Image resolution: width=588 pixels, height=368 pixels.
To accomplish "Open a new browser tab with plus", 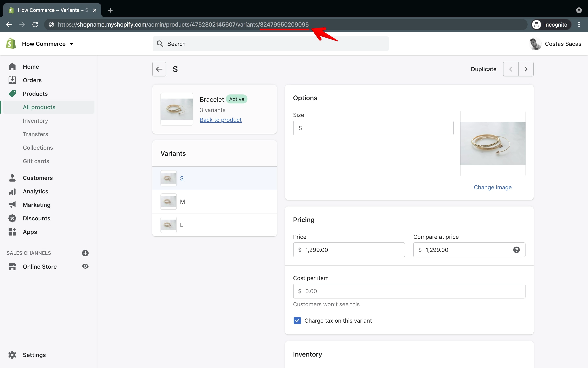I will click(110, 10).
